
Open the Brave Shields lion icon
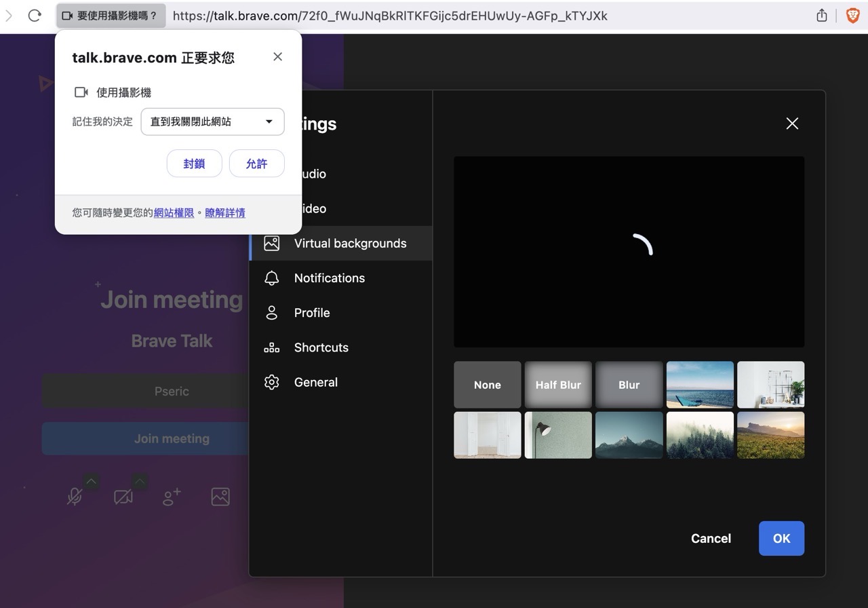852,16
